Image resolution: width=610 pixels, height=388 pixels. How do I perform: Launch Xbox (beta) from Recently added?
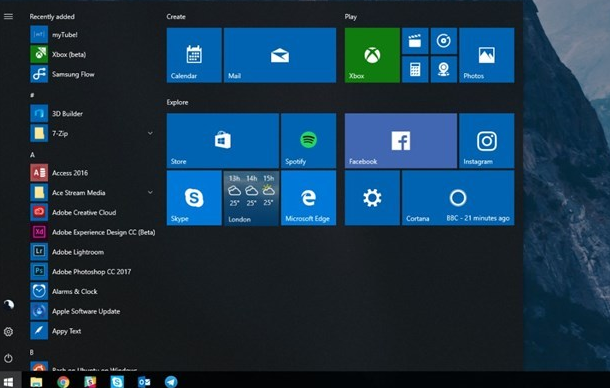pyautogui.click(x=93, y=54)
